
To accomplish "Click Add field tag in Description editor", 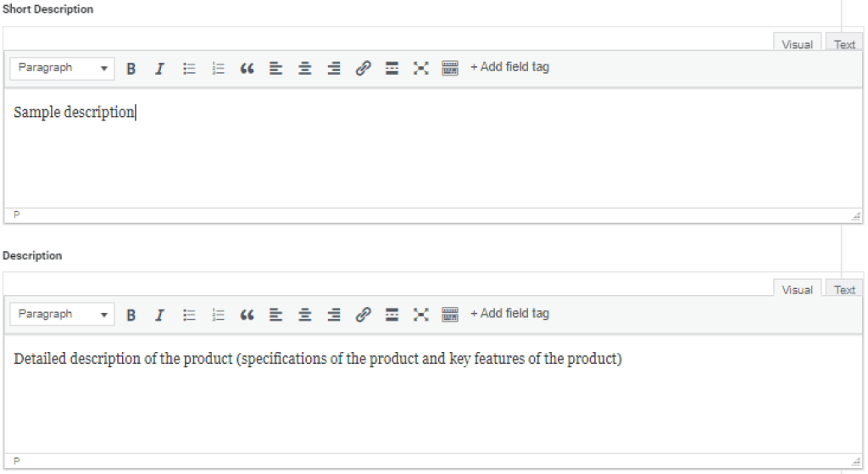I will 509,313.
